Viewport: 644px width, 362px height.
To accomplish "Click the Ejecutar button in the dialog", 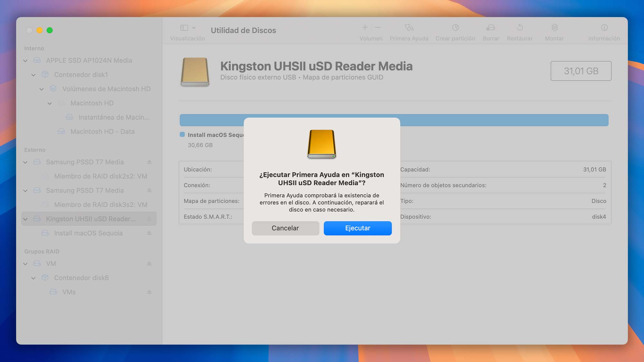I will pyautogui.click(x=357, y=228).
